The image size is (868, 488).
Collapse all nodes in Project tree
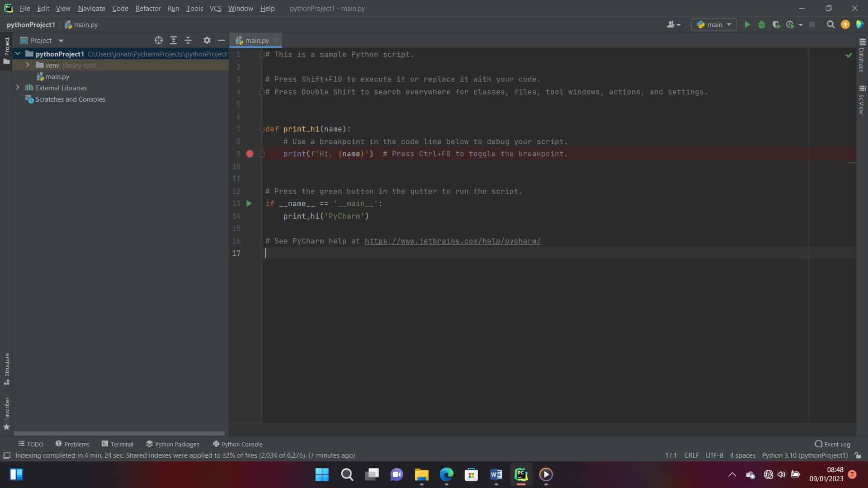pos(189,40)
